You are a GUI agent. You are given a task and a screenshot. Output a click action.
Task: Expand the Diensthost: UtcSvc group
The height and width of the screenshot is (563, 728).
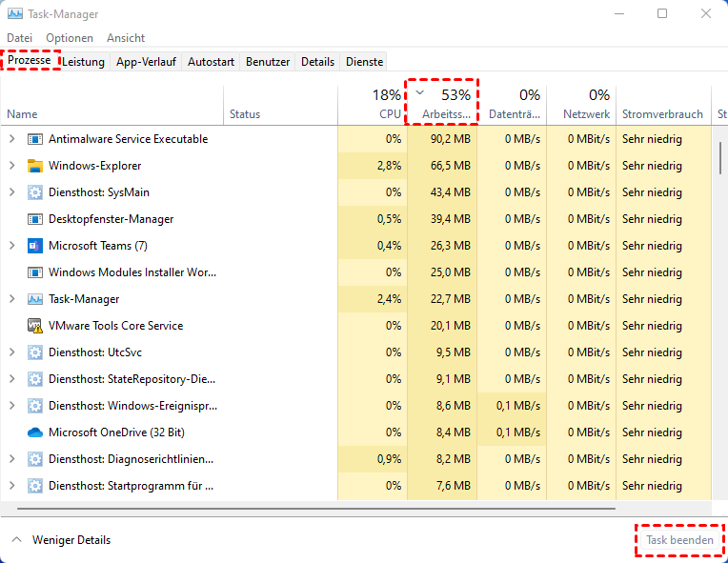12,352
